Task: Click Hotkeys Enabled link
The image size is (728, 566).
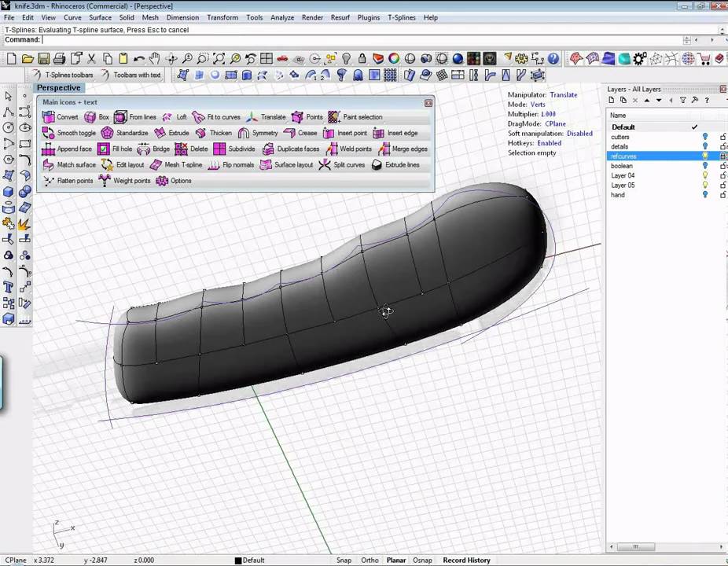Action: 550,143
